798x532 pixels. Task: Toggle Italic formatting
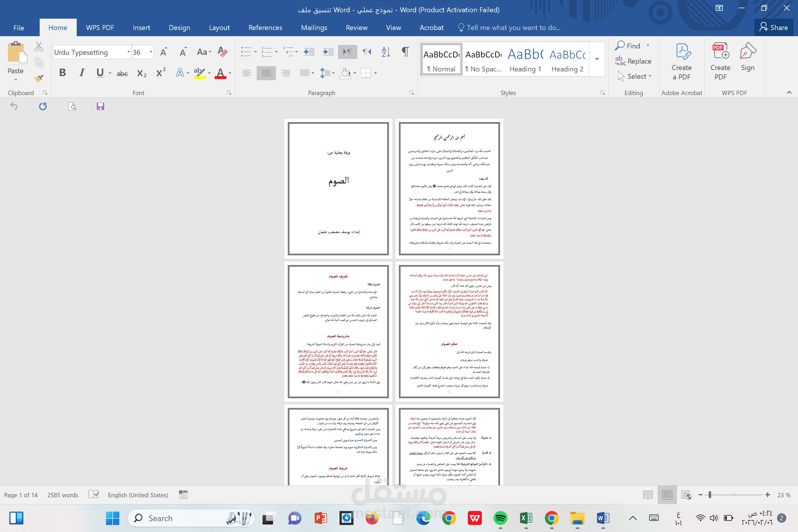point(82,73)
